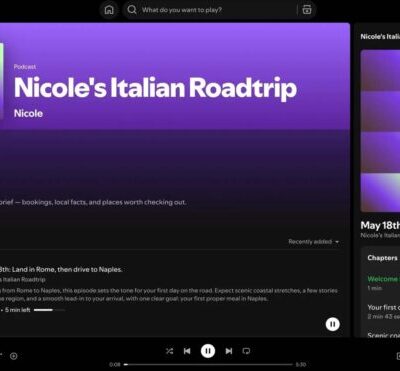Click the episode progress bar near '5 min left'
Screen dimensions: 400x371
(49, 310)
